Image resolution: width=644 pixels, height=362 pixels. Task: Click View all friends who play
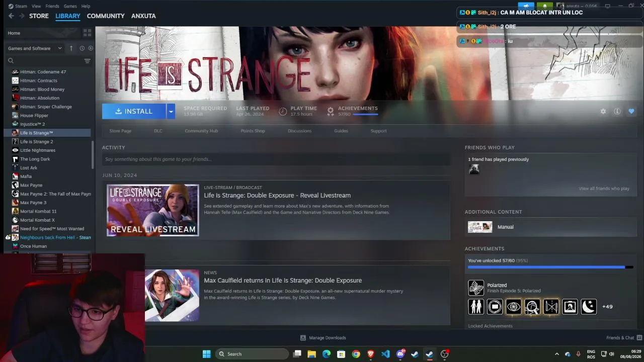pyautogui.click(x=604, y=189)
